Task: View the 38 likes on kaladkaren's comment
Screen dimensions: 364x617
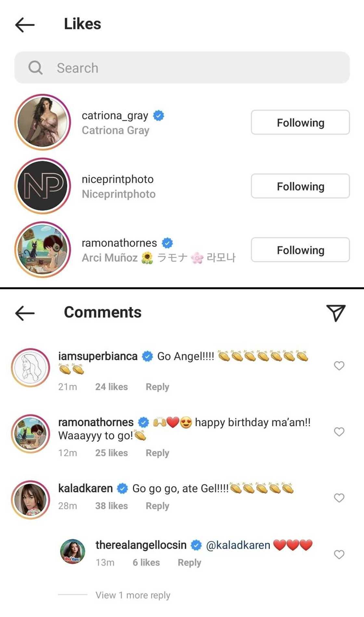Action: 111,506
